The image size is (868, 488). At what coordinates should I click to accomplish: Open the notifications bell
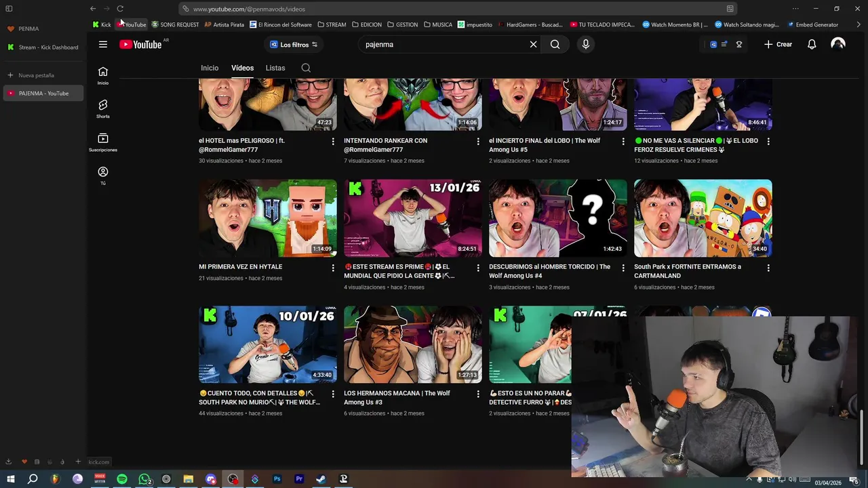click(x=812, y=45)
